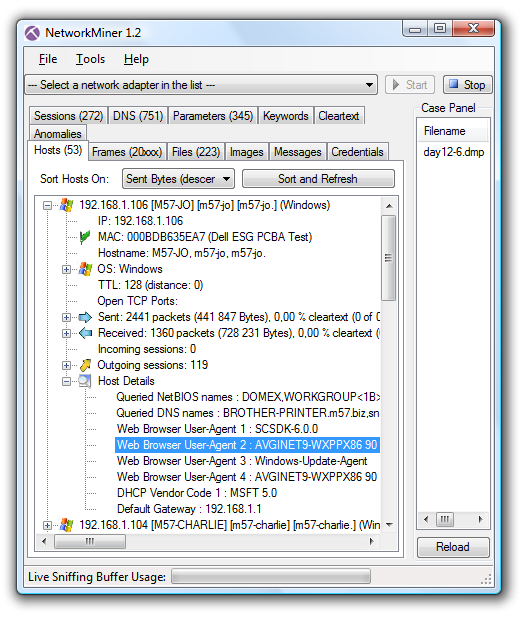Switch to the Sessions (272) tab
The image size is (520, 617).
coord(68,116)
